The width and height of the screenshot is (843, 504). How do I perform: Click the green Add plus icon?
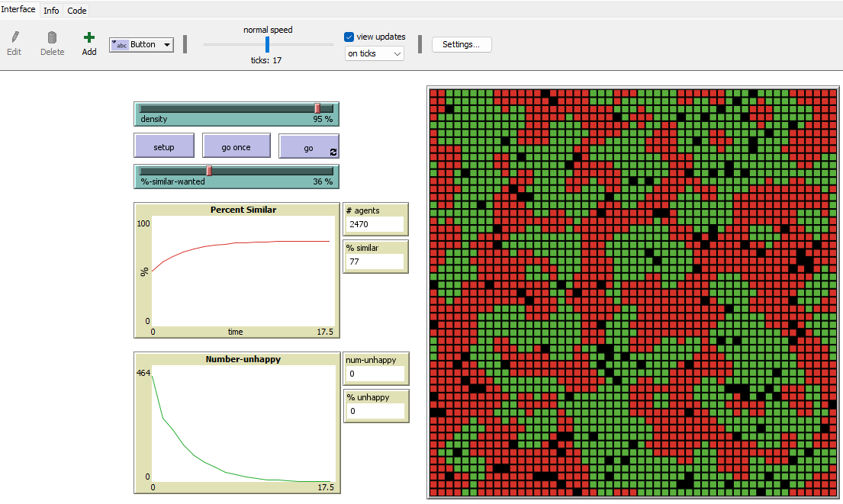(x=89, y=37)
